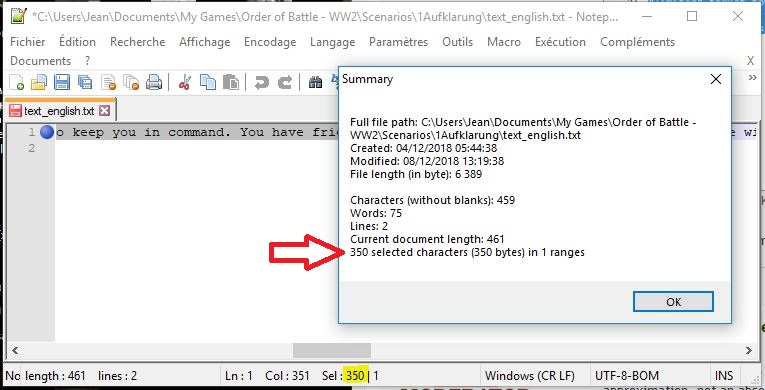The image size is (765, 390).
Task: Click the 'Created: 04/12/2018 05:44:38' line
Action: point(423,148)
